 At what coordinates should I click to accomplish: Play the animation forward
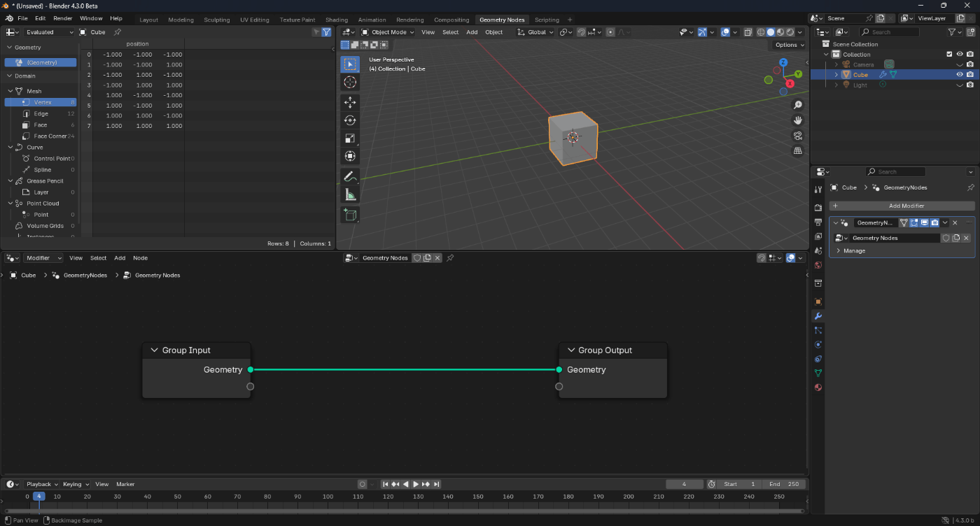point(416,484)
